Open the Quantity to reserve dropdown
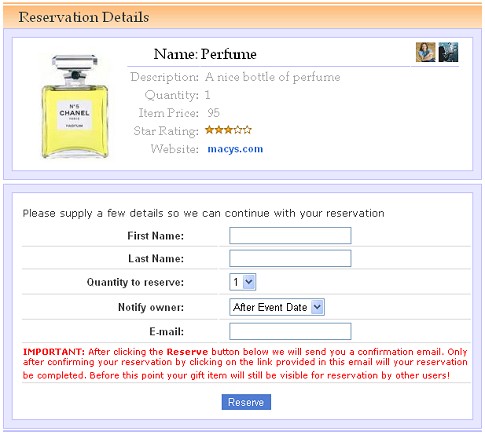This screenshot has width=485, height=435. point(243,282)
